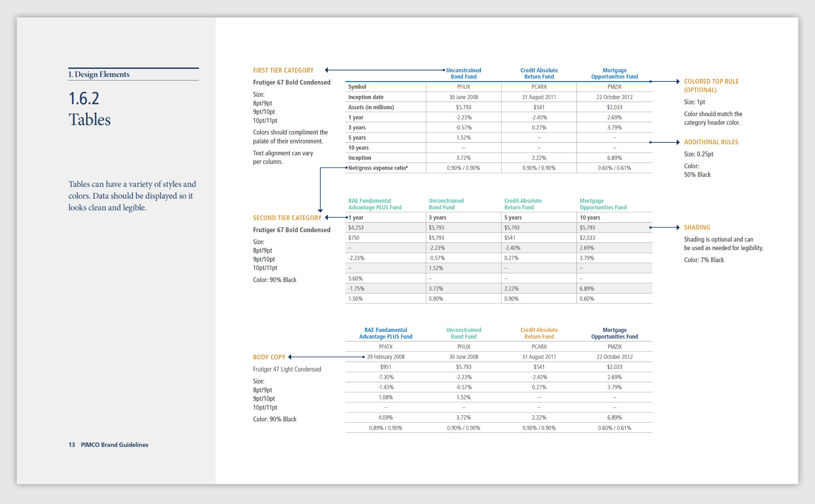Click the arrowhead next to FIRST TIER CATEGORY
This screenshot has width=815, height=504.
point(327,70)
